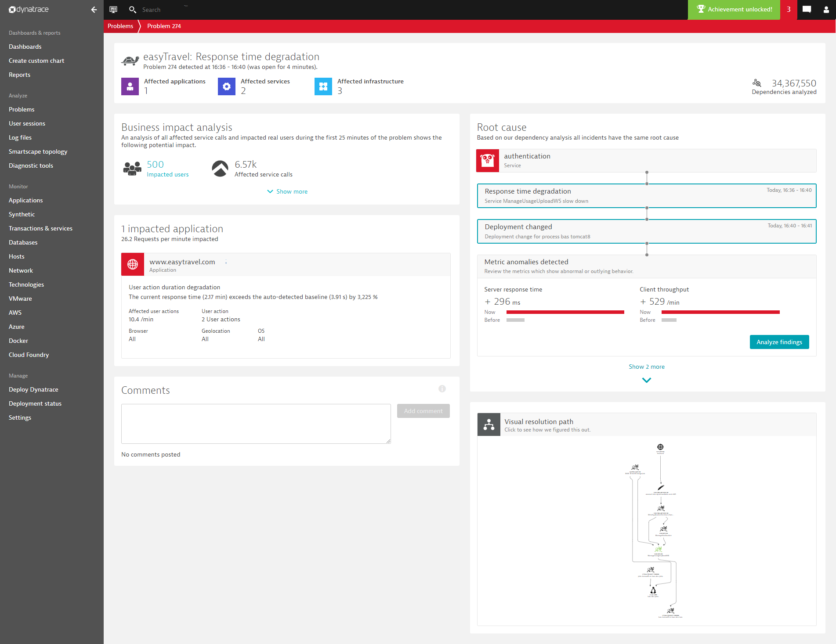This screenshot has height=644, width=836.
Task: Click the globe node at top of resolution path
Action: tap(660, 447)
